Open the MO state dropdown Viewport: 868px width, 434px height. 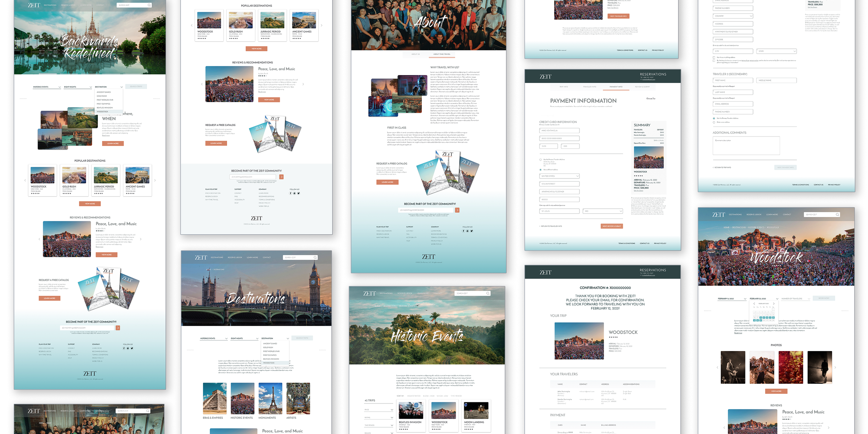click(x=602, y=211)
